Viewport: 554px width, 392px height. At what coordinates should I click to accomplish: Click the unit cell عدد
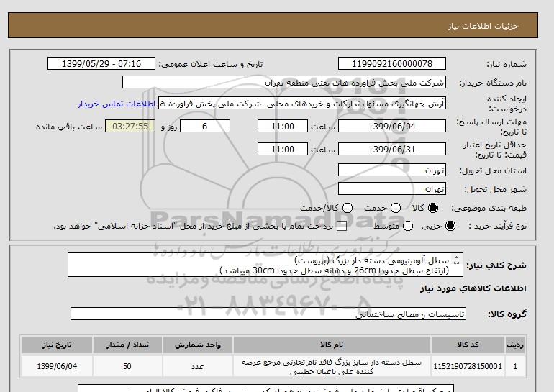(x=198, y=366)
